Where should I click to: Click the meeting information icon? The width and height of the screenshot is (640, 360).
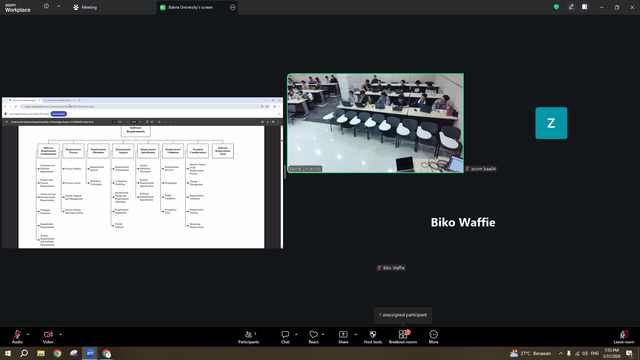(47, 7)
